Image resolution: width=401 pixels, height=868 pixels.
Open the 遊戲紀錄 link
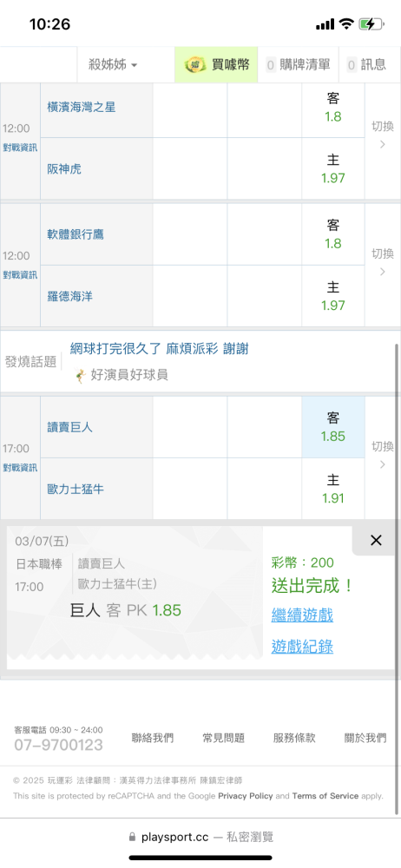302,646
